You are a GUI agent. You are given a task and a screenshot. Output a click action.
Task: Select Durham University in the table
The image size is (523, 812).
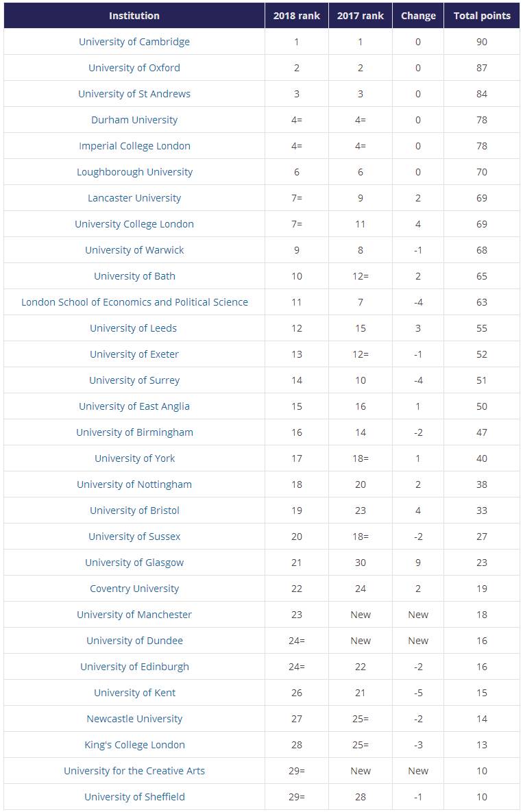point(134,120)
